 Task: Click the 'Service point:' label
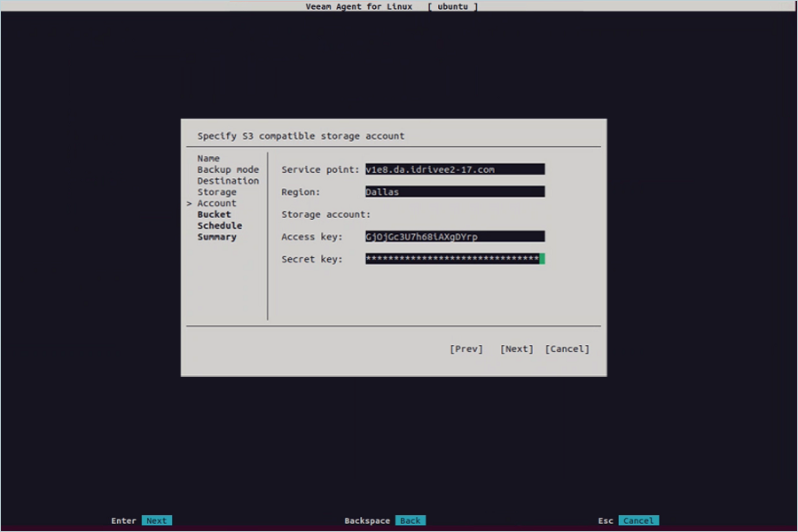320,169
